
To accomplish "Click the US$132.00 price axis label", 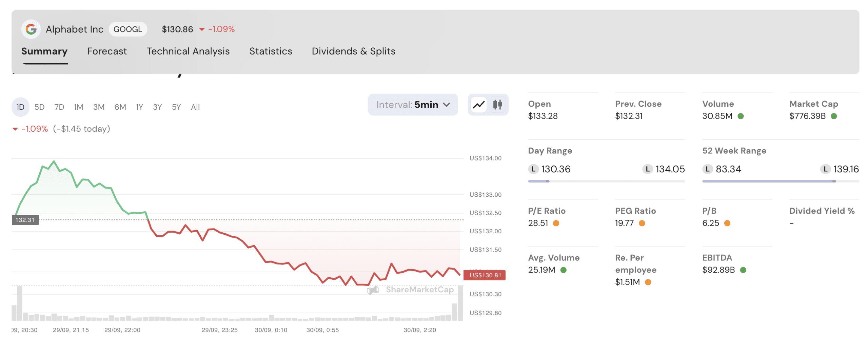I will click(485, 231).
